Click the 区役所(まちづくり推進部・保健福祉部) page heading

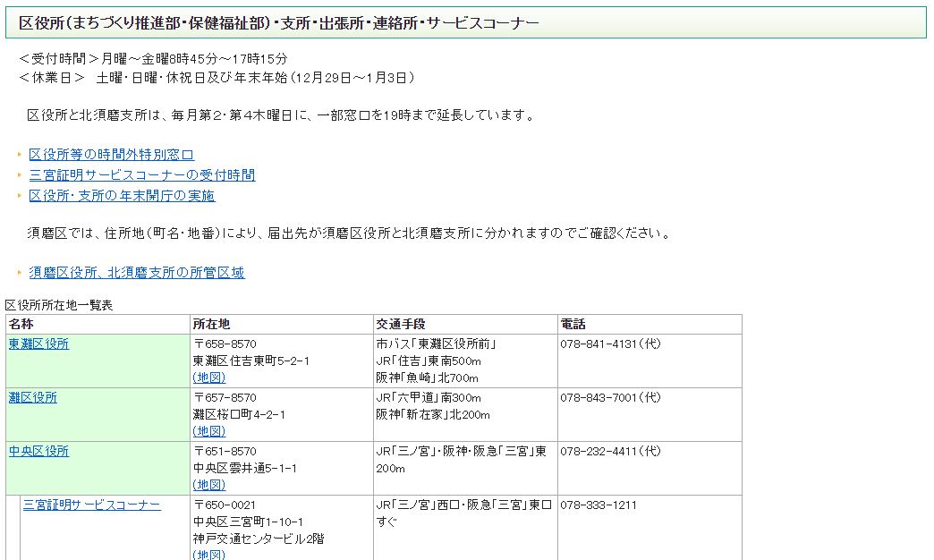pos(279,22)
